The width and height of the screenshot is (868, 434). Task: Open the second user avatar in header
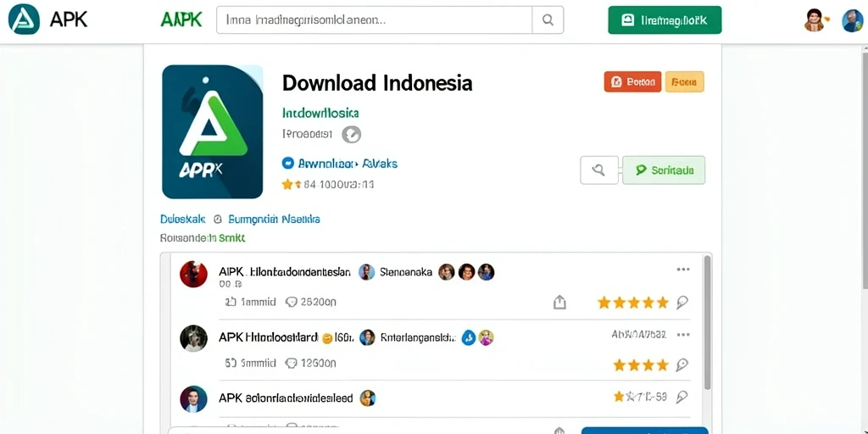point(853,20)
